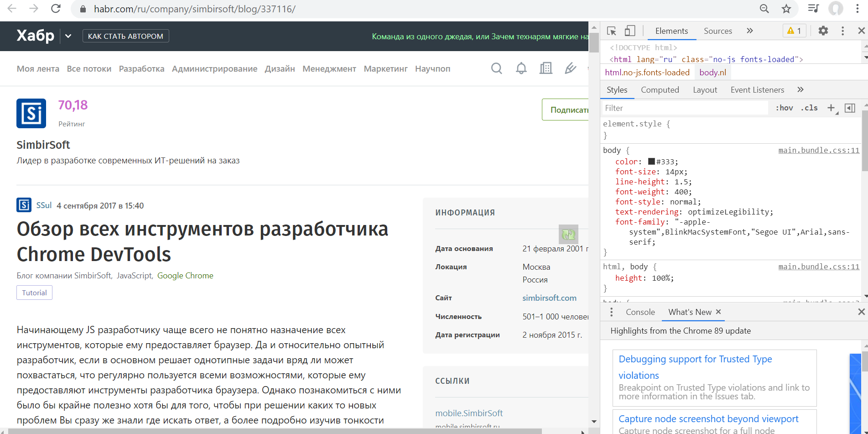Image resolution: width=868 pixels, height=434 pixels.
Task: Visit the simbirsoft.com site link
Action: (550, 298)
